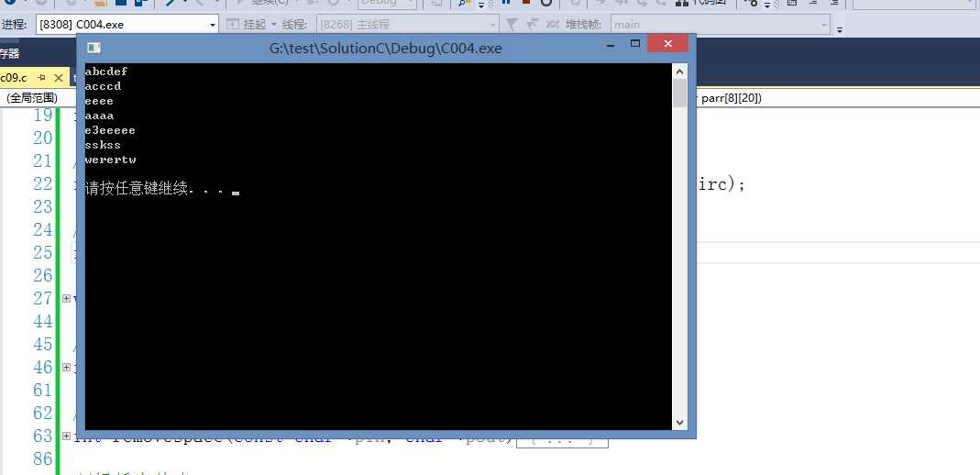Open the thread dropdown showing 主线程
Image resolution: width=980 pixels, height=475 pixels.
(x=408, y=25)
